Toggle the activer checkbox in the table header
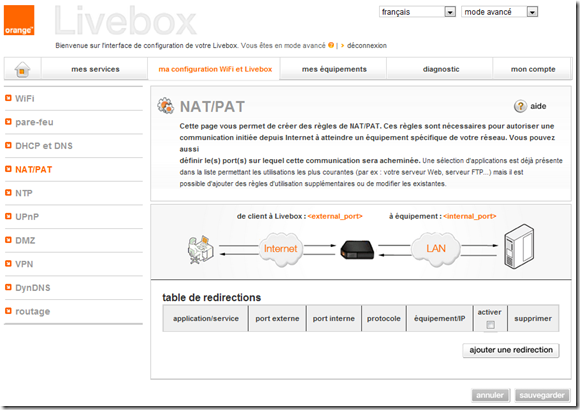Screen dimensions: 580x410 (x=490, y=325)
